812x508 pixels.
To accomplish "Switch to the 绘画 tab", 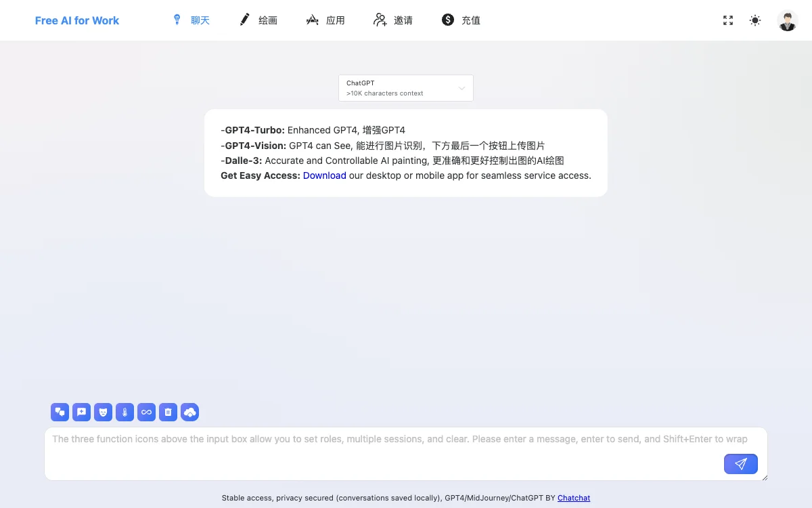I will point(258,20).
